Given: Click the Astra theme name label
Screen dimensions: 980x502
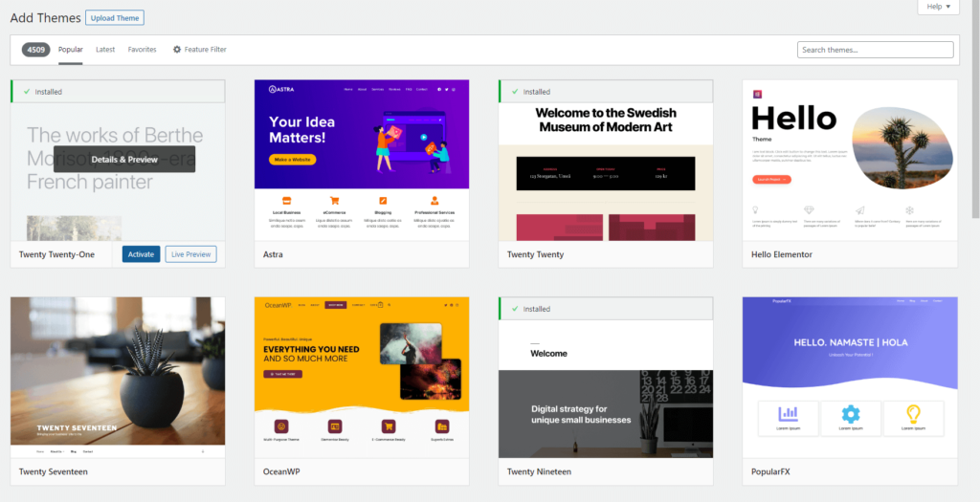Looking at the screenshot, I should pyautogui.click(x=273, y=254).
